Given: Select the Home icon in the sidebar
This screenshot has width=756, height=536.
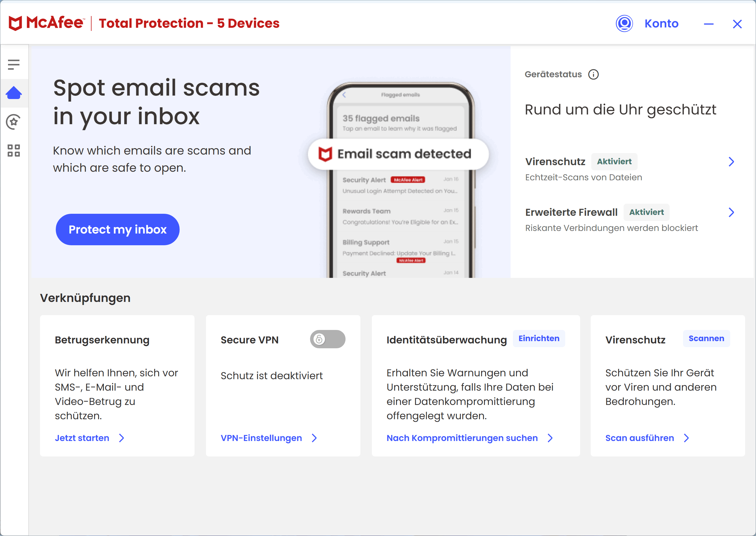Looking at the screenshot, I should (14, 93).
